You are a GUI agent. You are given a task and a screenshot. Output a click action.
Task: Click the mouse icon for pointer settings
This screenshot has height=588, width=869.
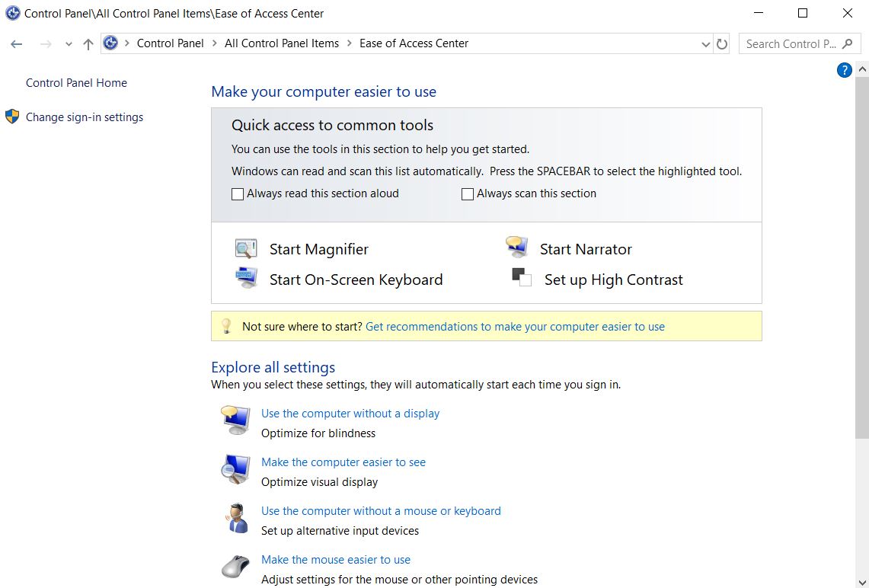pyautogui.click(x=235, y=567)
